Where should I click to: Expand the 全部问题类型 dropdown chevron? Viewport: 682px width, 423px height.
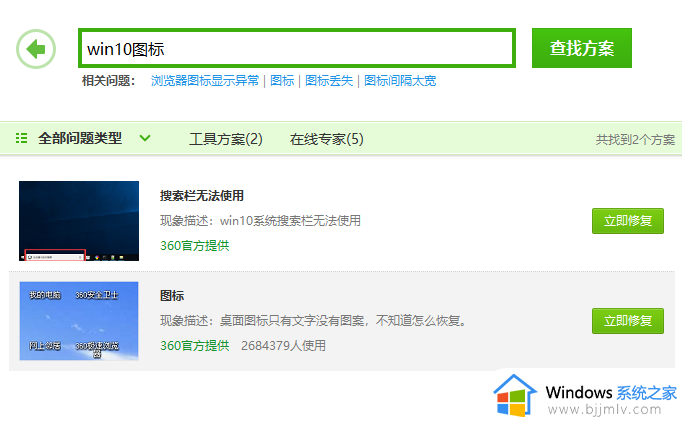[145, 138]
